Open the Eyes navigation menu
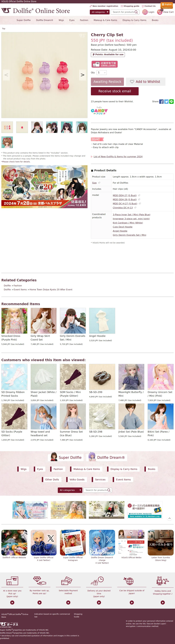 pos(72,20)
